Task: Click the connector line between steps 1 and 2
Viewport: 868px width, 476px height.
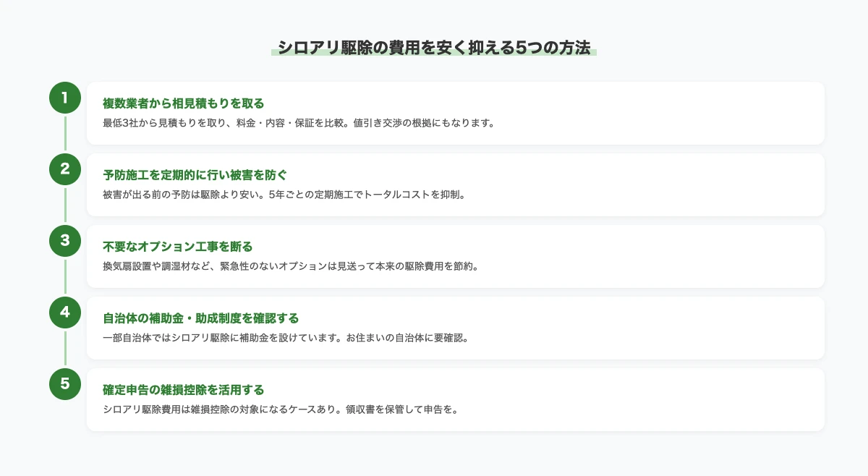Action: click(65, 133)
